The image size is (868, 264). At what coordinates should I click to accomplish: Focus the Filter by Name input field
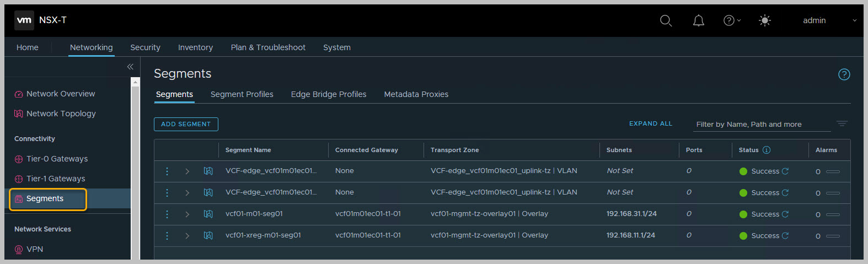[761, 125]
